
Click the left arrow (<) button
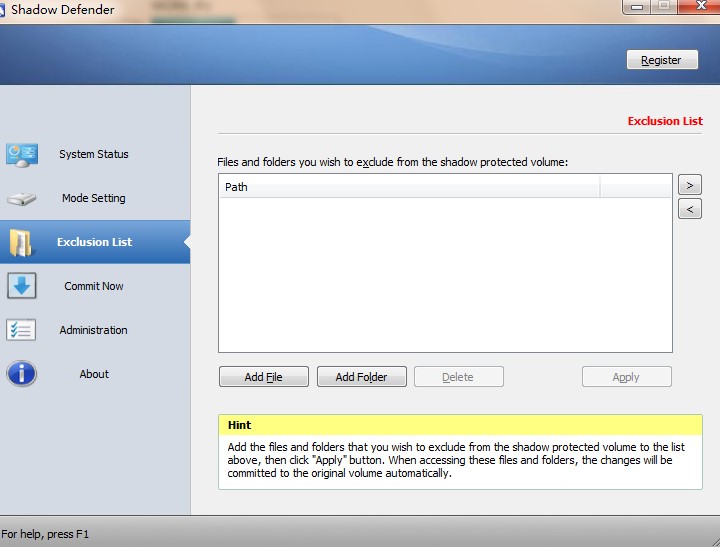click(x=690, y=209)
